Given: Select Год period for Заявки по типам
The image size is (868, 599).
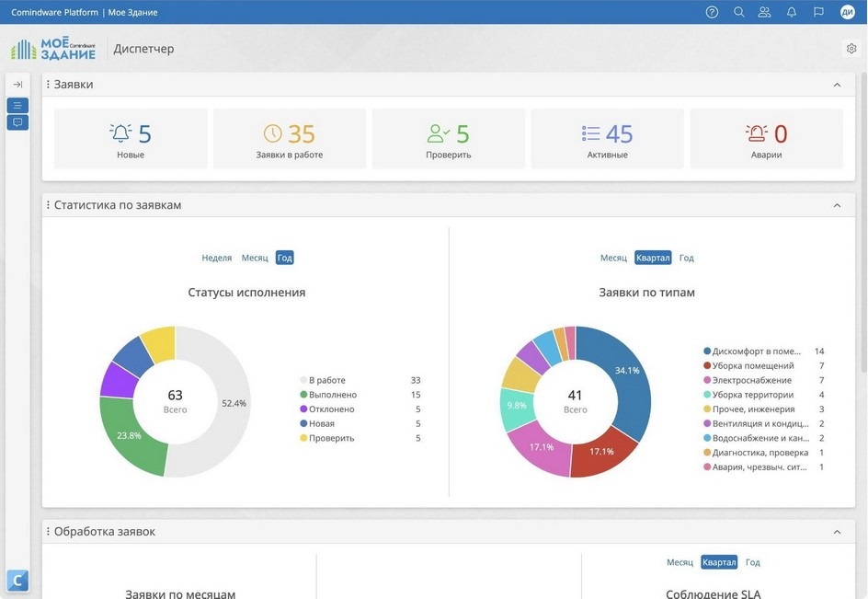Looking at the screenshot, I should pyautogui.click(x=686, y=258).
